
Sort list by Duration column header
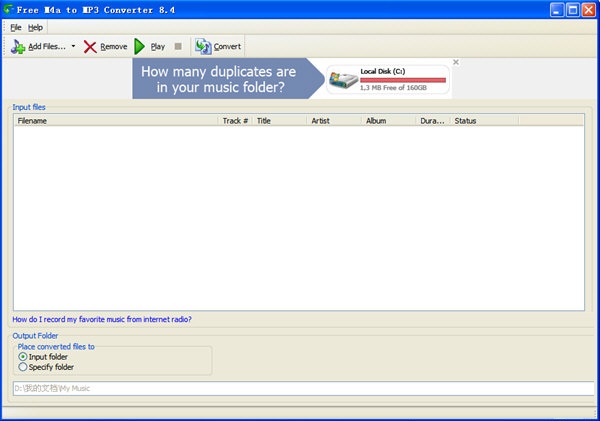click(x=433, y=121)
